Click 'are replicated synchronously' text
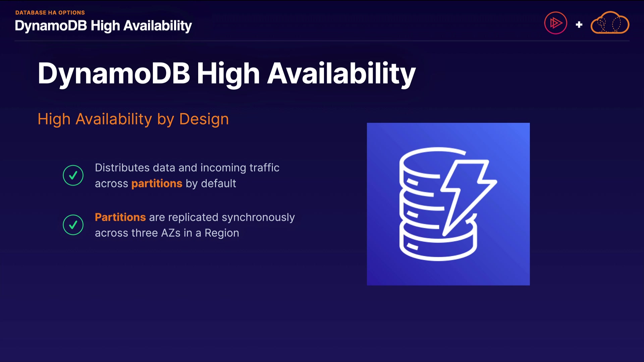 222,217
